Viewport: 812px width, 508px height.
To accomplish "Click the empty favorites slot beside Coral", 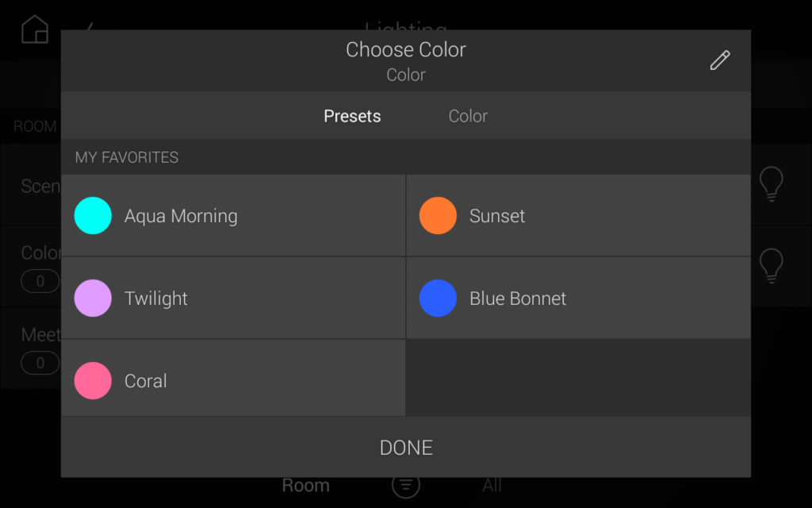I will (578, 378).
